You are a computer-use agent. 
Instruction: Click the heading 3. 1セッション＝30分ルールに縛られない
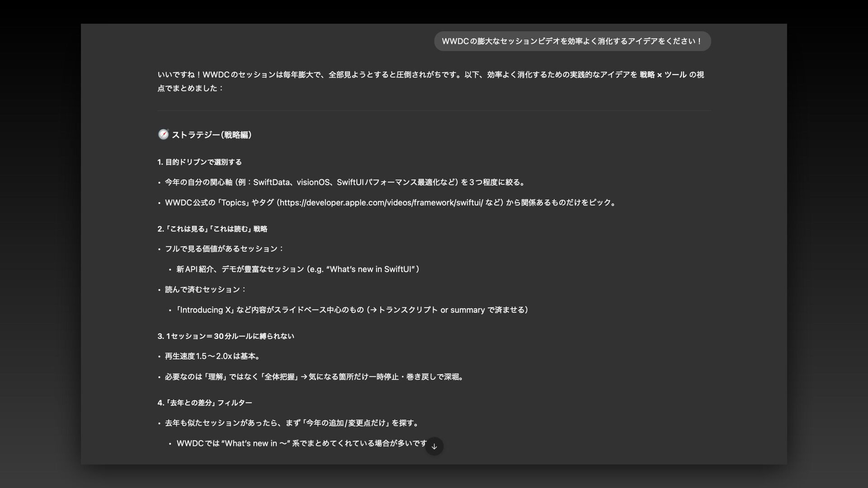tap(226, 336)
